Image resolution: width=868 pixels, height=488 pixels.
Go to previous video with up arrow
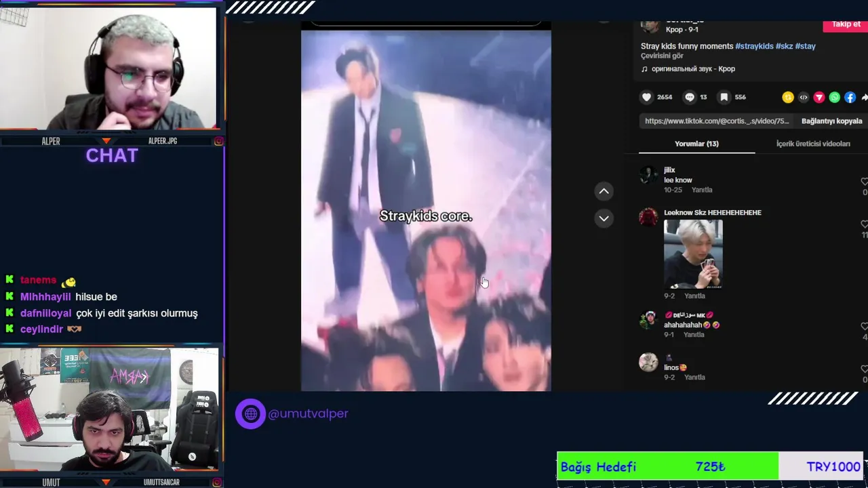(x=604, y=191)
